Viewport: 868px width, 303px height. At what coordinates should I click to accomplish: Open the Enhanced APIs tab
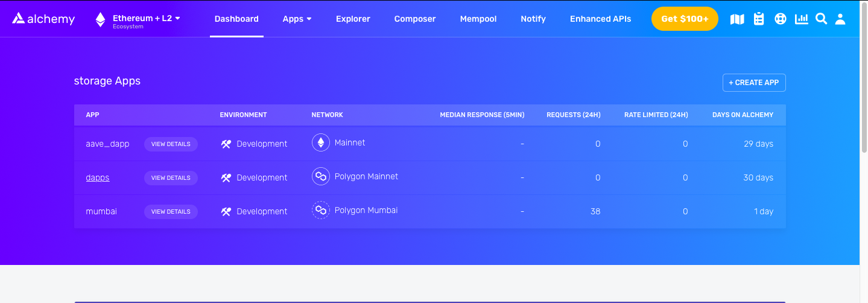pos(601,19)
